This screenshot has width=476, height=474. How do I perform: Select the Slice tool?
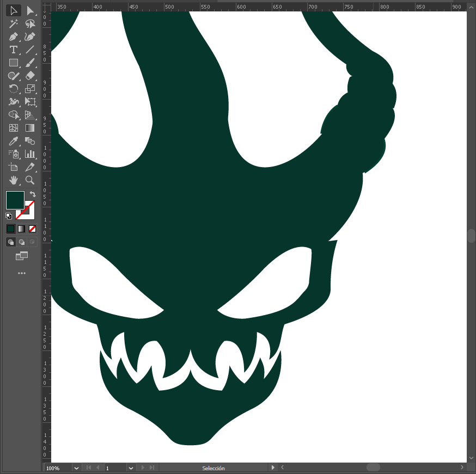point(30,167)
